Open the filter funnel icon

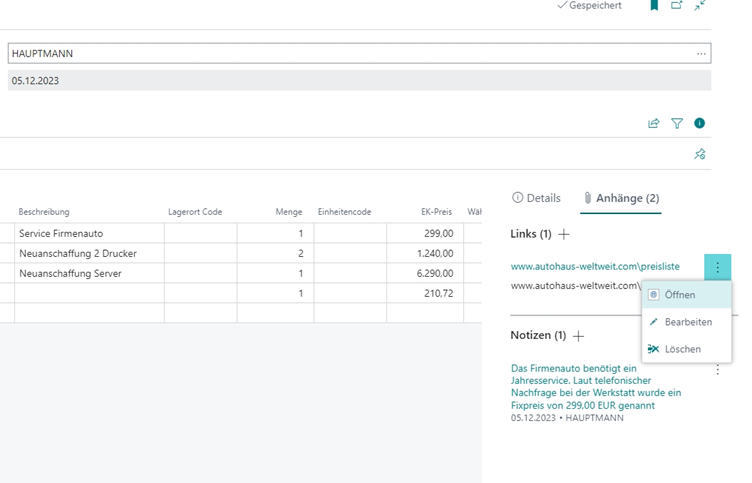[677, 123]
